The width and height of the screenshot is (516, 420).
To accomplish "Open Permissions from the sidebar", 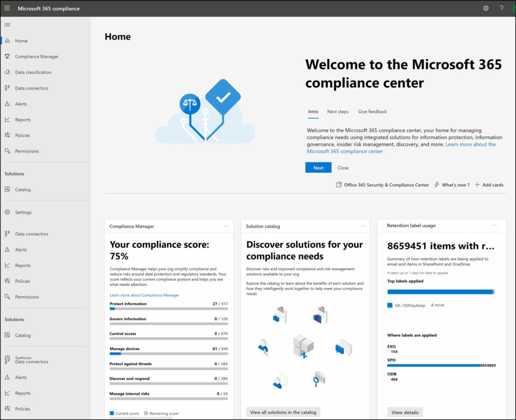I will pos(26,151).
